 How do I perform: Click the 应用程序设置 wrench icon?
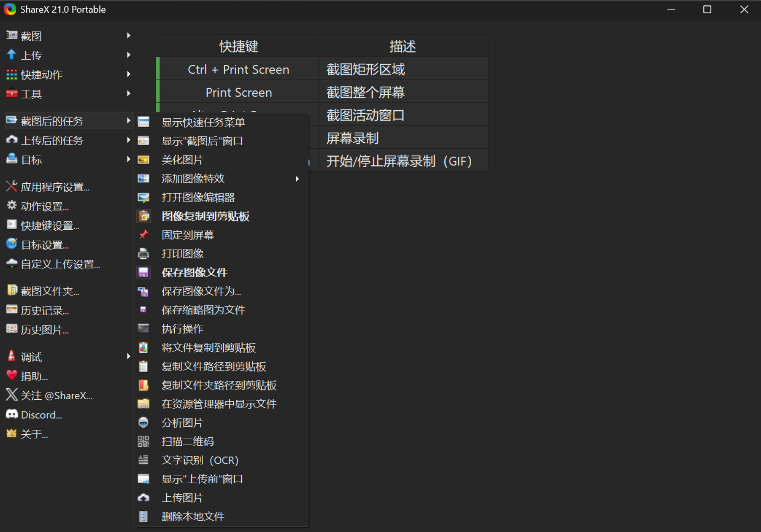(12, 186)
